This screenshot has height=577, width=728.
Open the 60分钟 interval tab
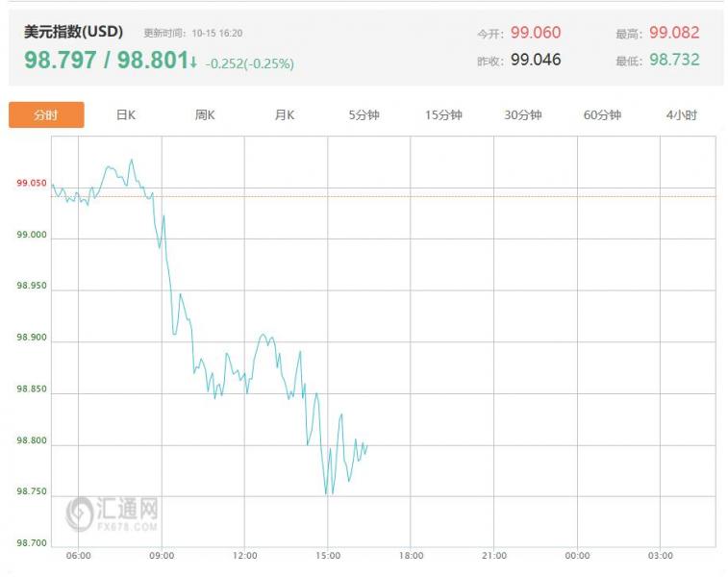(602, 115)
